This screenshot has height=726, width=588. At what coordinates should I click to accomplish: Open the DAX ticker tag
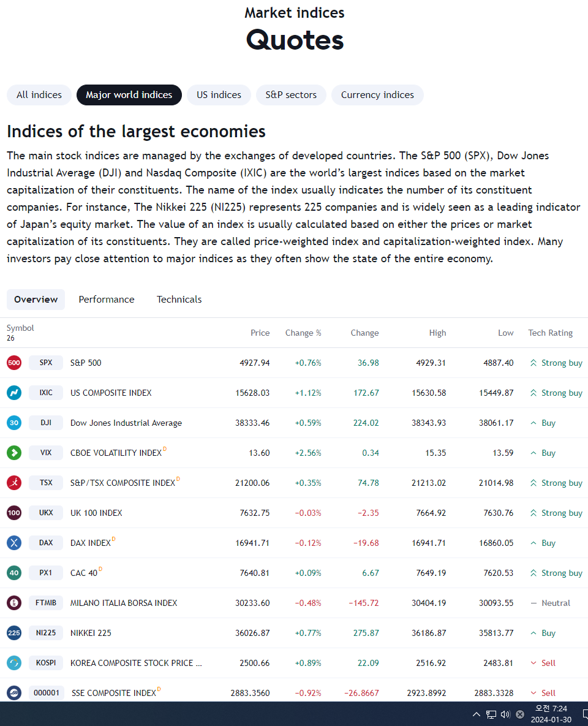point(46,543)
